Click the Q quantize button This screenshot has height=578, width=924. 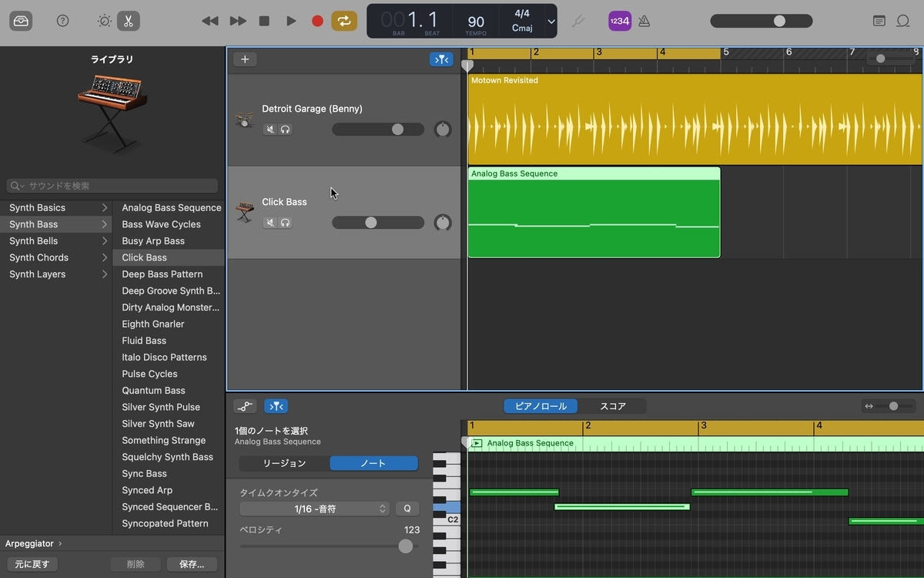[407, 509]
